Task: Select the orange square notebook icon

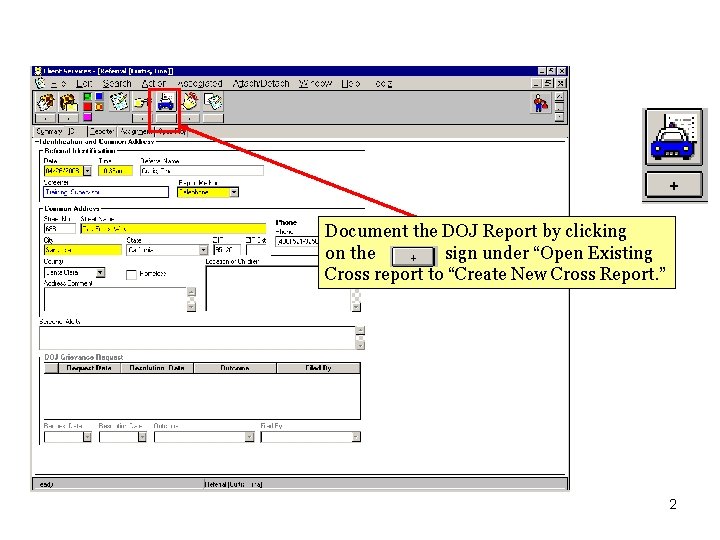Action: pos(99,107)
